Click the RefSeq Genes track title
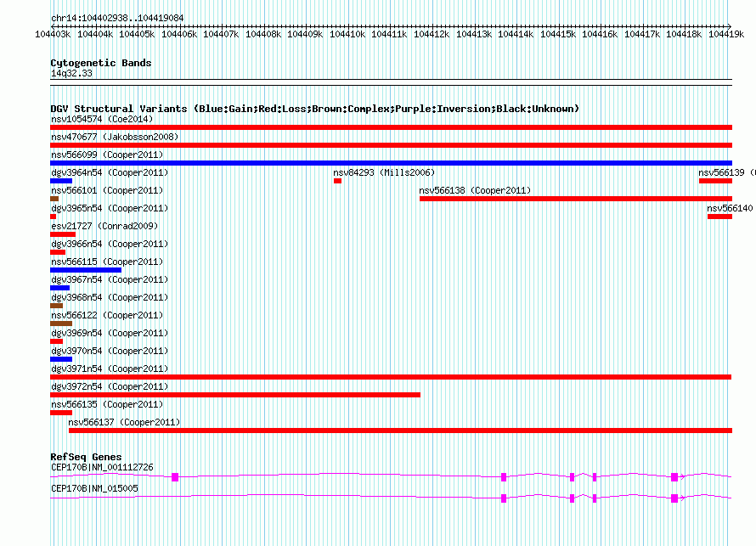 [x=86, y=457]
